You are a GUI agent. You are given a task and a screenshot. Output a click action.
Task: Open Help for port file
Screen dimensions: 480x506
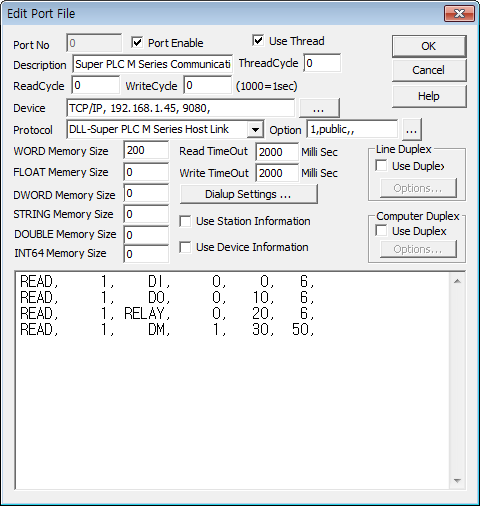pyautogui.click(x=429, y=96)
